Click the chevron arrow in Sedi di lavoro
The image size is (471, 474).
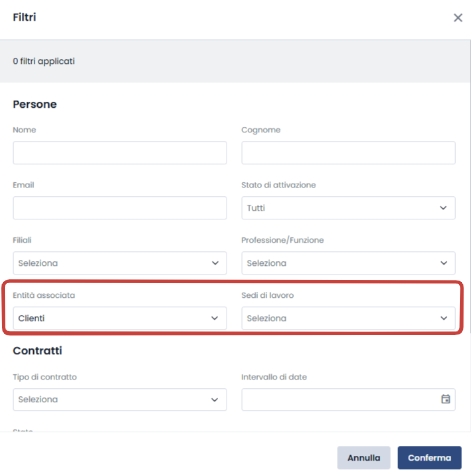(444, 318)
